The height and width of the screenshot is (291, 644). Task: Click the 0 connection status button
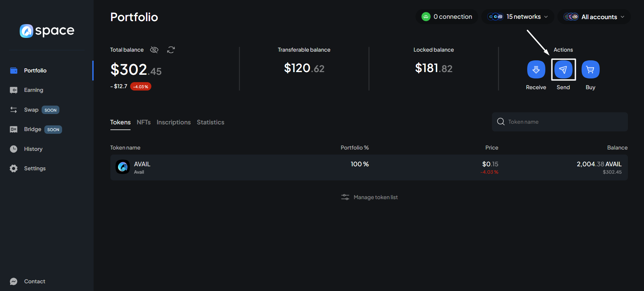click(x=447, y=17)
